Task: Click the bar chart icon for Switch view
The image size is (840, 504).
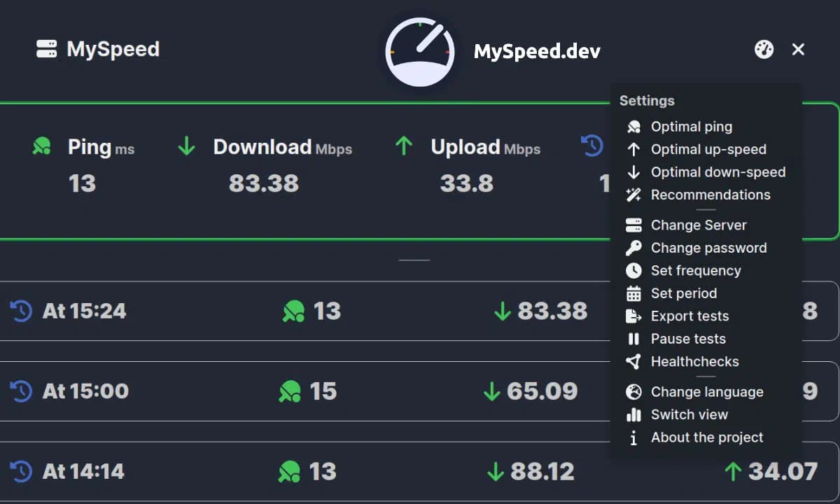Action: [633, 414]
